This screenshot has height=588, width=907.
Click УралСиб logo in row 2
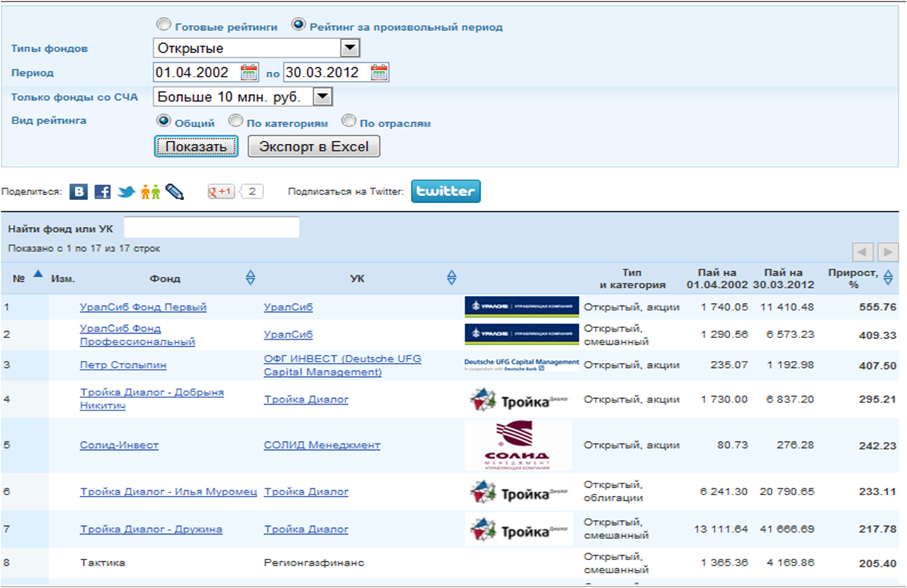tap(522, 334)
